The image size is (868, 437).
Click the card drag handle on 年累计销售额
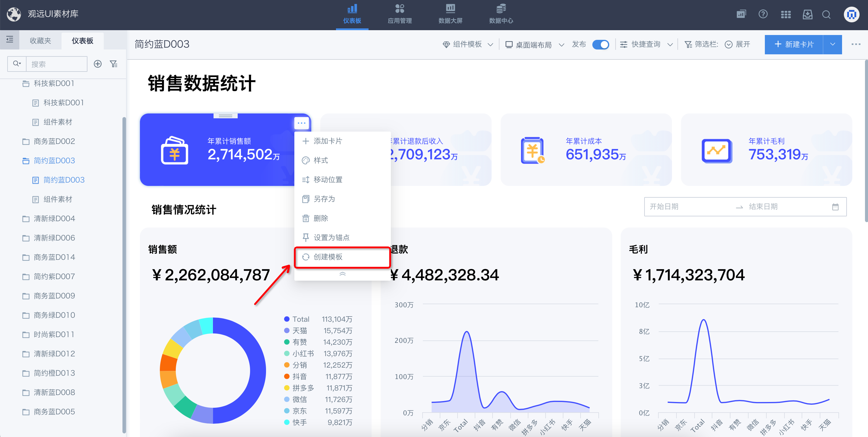tap(225, 116)
